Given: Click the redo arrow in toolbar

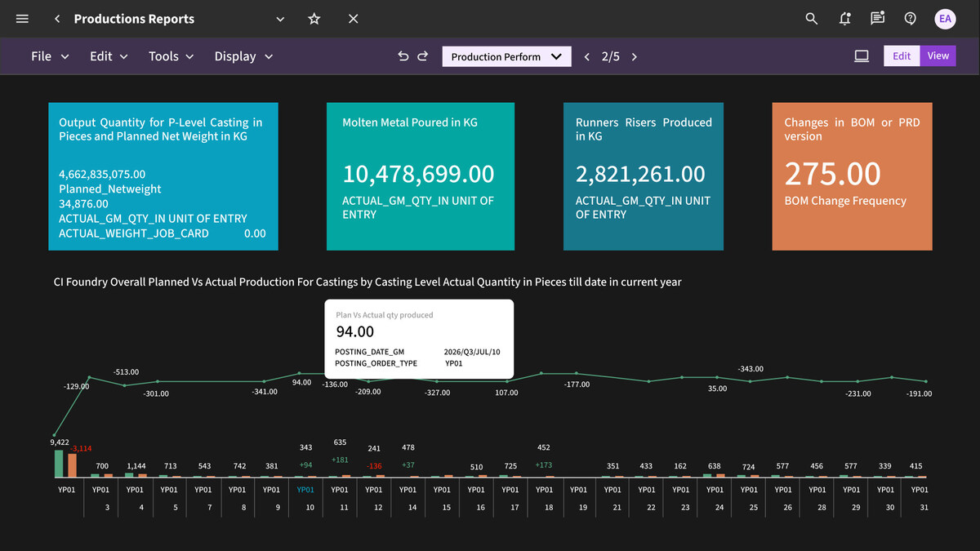Looking at the screenshot, I should [x=423, y=56].
